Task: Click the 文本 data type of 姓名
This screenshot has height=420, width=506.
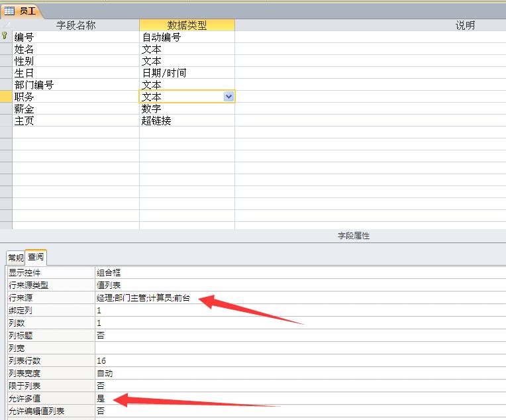Action: click(187, 49)
